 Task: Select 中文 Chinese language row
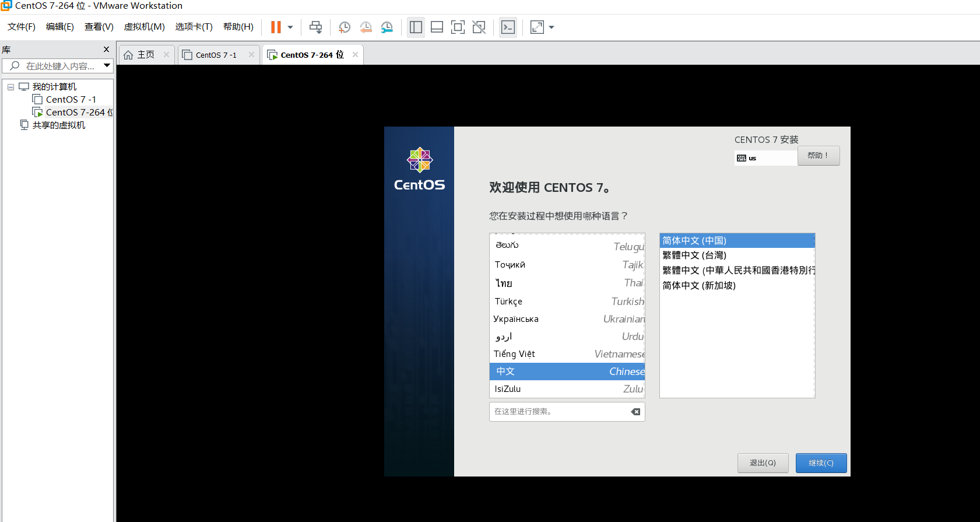567,372
